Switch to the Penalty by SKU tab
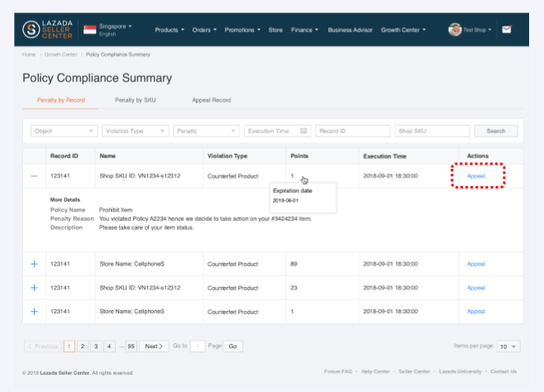544x392 pixels. point(136,100)
